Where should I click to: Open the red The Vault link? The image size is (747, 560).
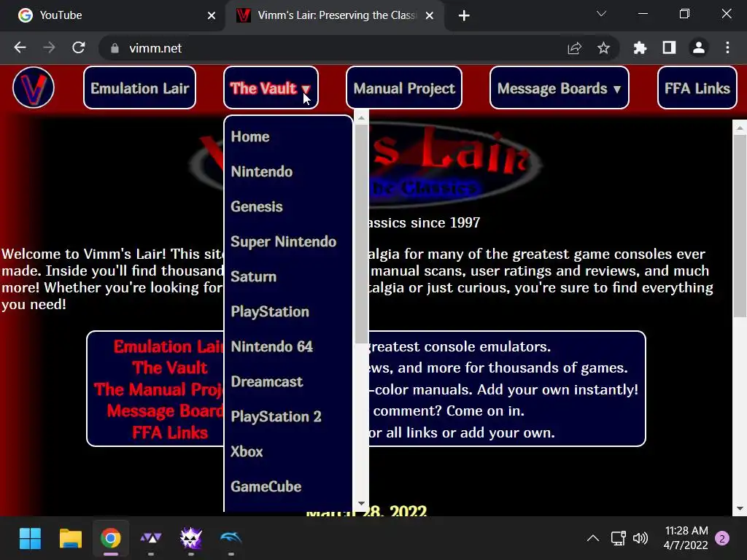[x=169, y=367]
